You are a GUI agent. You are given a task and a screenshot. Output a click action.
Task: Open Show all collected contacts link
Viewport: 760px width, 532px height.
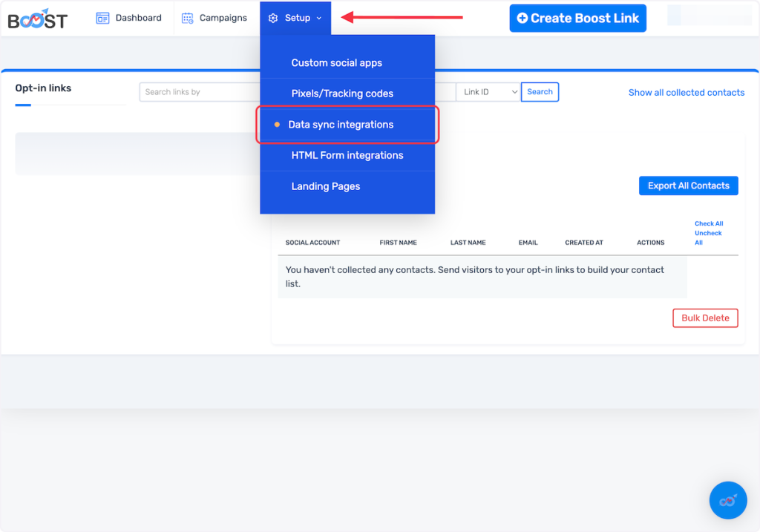pos(686,93)
